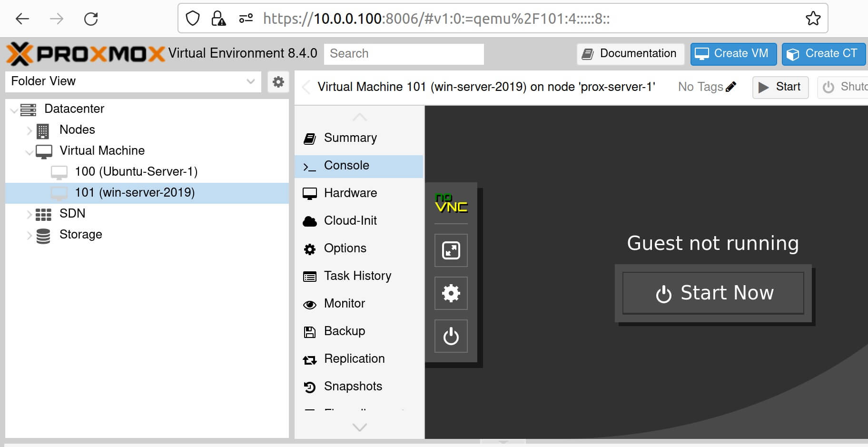The width and height of the screenshot is (868, 447).
Task: Collapse the Datacenter tree node
Action: (15, 110)
